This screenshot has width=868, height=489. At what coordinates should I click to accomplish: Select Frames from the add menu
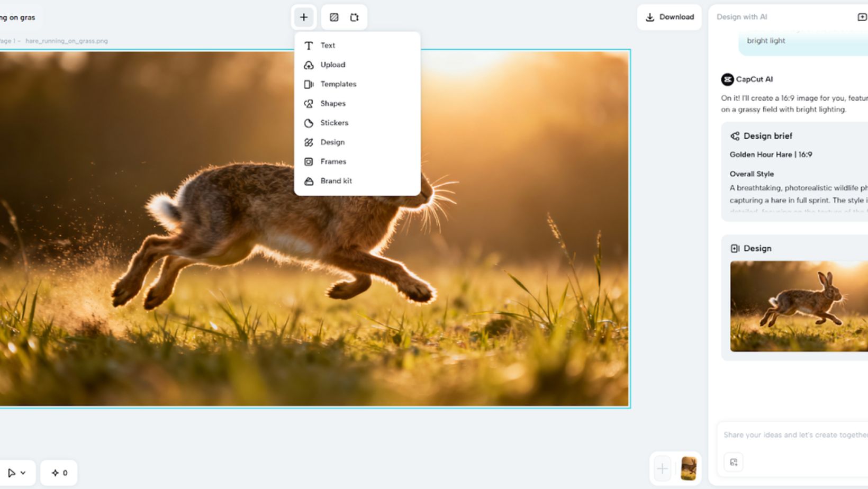click(333, 161)
